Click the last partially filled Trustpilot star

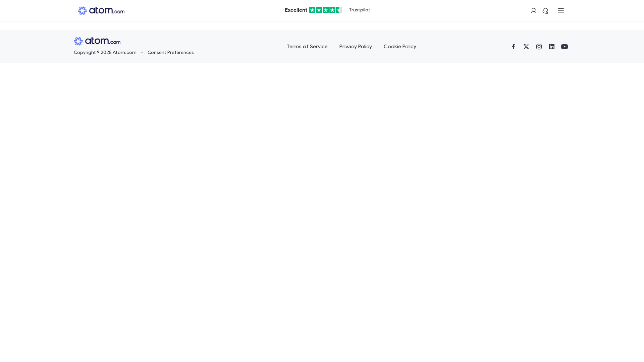(339, 10)
